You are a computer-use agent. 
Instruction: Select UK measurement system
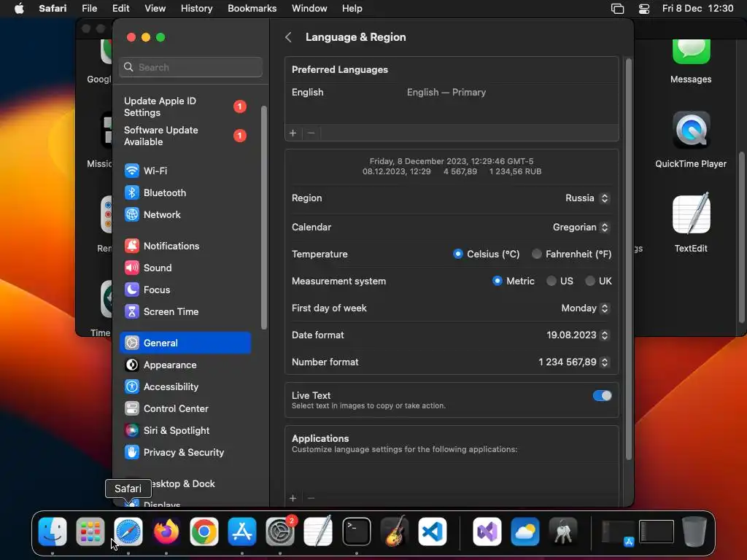pos(589,281)
